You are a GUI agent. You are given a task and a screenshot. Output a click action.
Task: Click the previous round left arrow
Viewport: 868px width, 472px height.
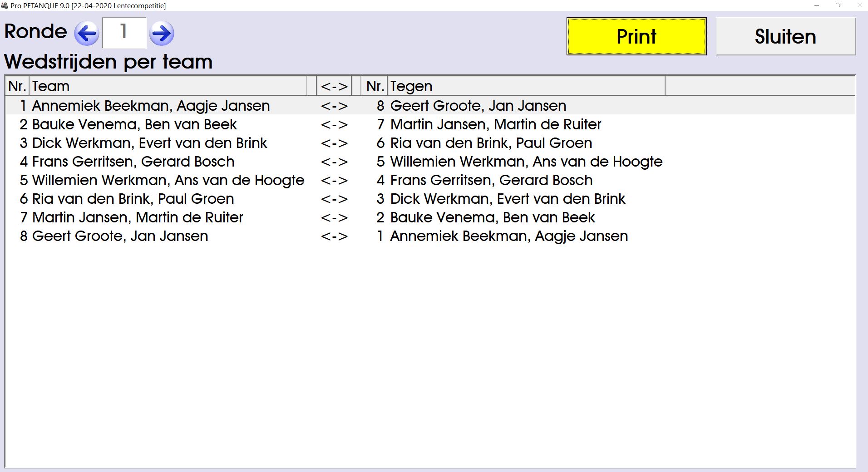86,33
